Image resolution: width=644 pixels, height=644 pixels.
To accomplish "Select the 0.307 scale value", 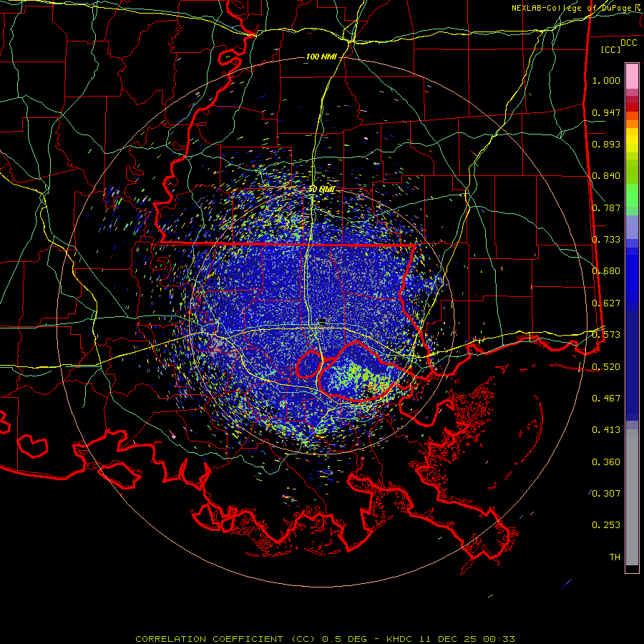I will 606,494.
